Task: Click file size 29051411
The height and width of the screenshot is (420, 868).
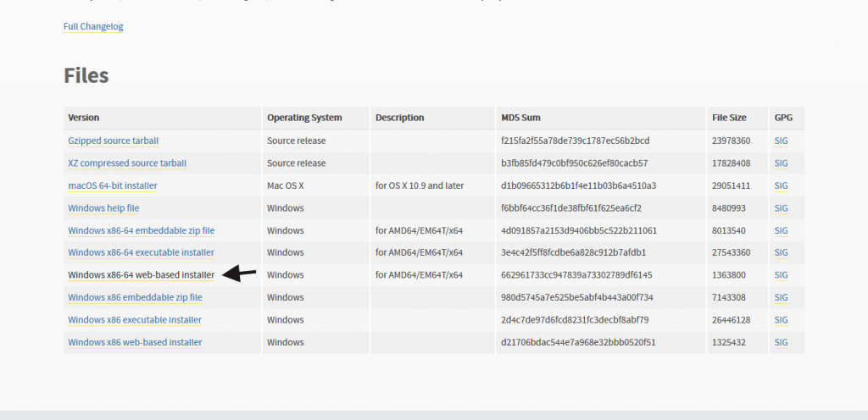Action: tap(732, 185)
